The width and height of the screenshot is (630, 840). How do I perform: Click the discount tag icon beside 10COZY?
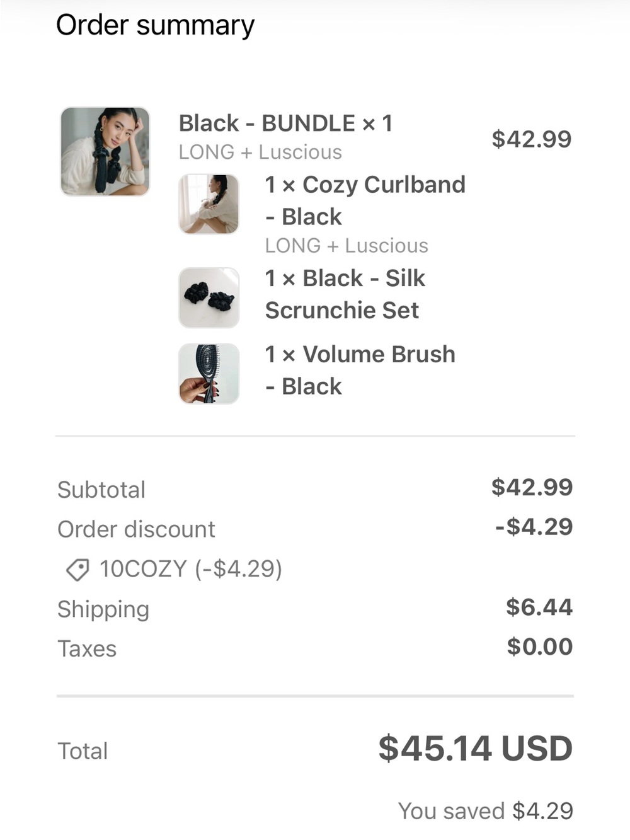(x=78, y=570)
